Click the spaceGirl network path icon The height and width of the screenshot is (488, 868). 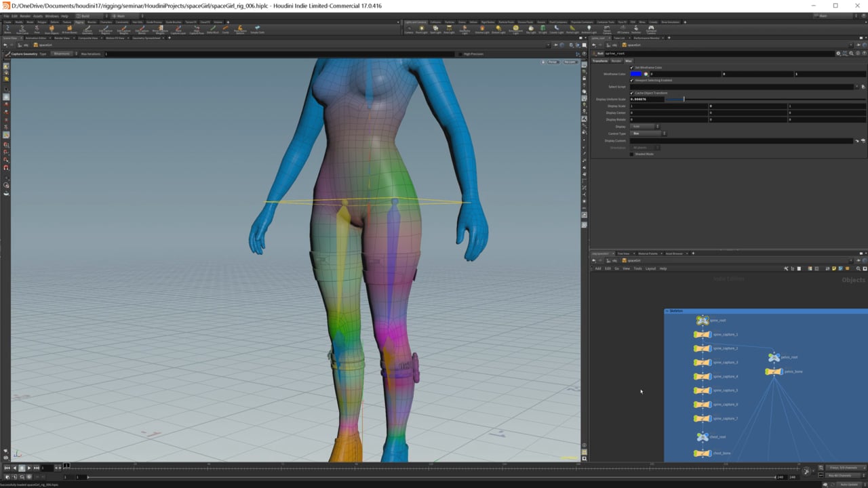click(625, 260)
